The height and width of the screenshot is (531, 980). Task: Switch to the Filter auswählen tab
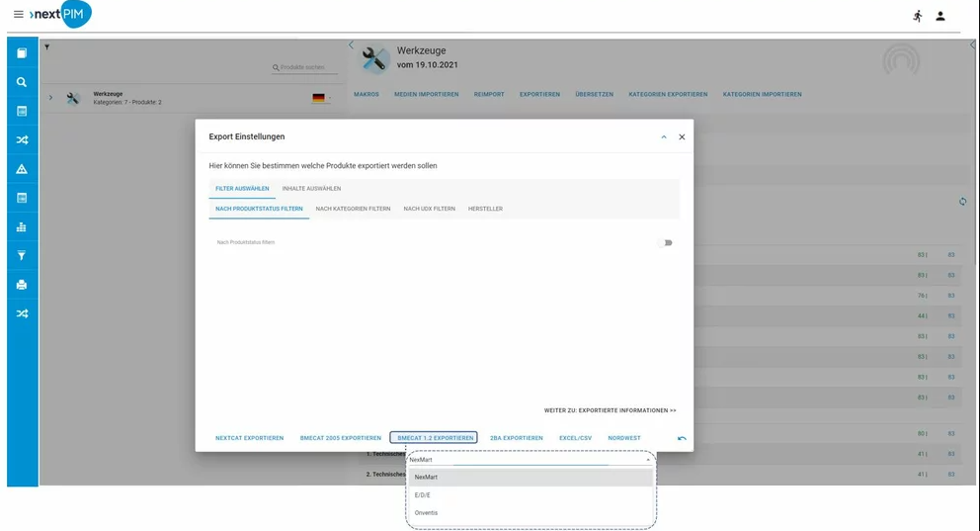click(242, 188)
